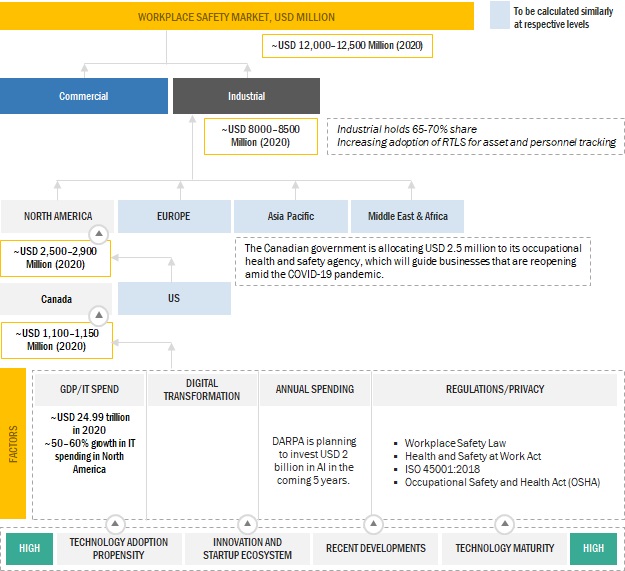The image size is (625, 571).
Task: Click the light blue legend color square
Action: (503, 16)
